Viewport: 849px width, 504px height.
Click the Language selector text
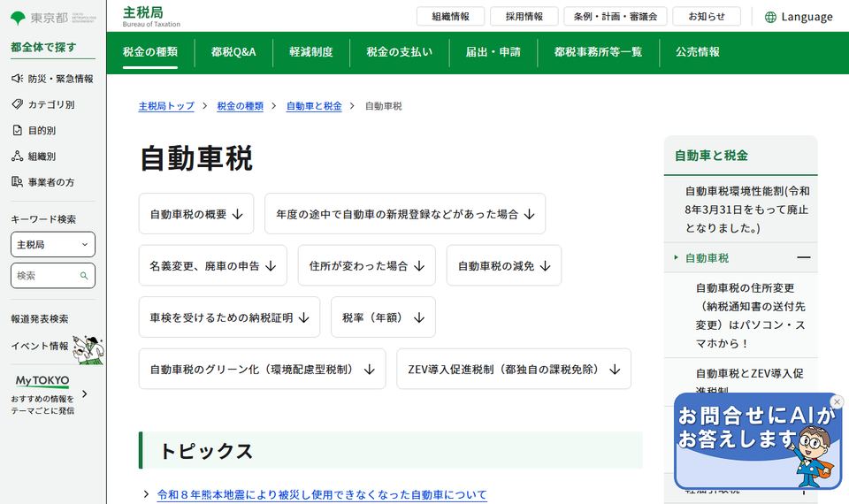(x=807, y=18)
